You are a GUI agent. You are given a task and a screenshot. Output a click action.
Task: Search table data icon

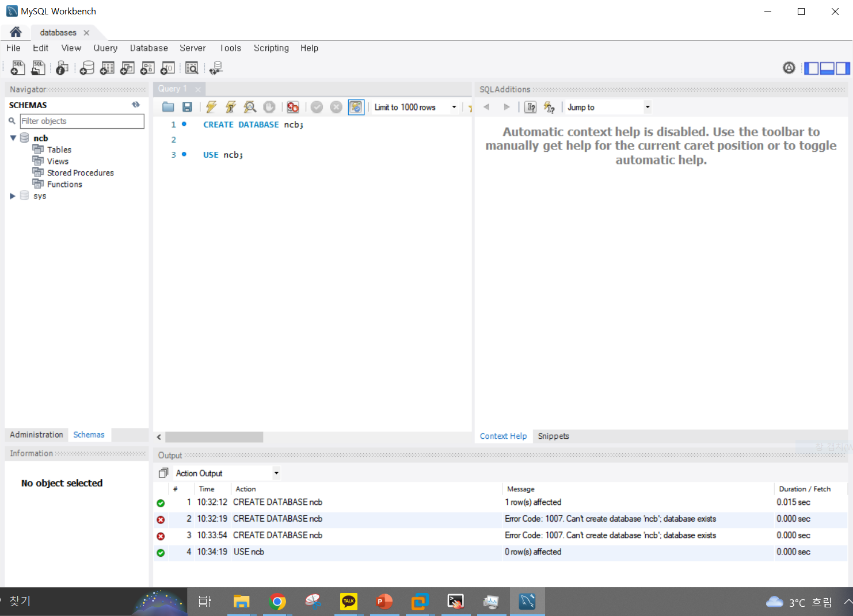tap(192, 68)
